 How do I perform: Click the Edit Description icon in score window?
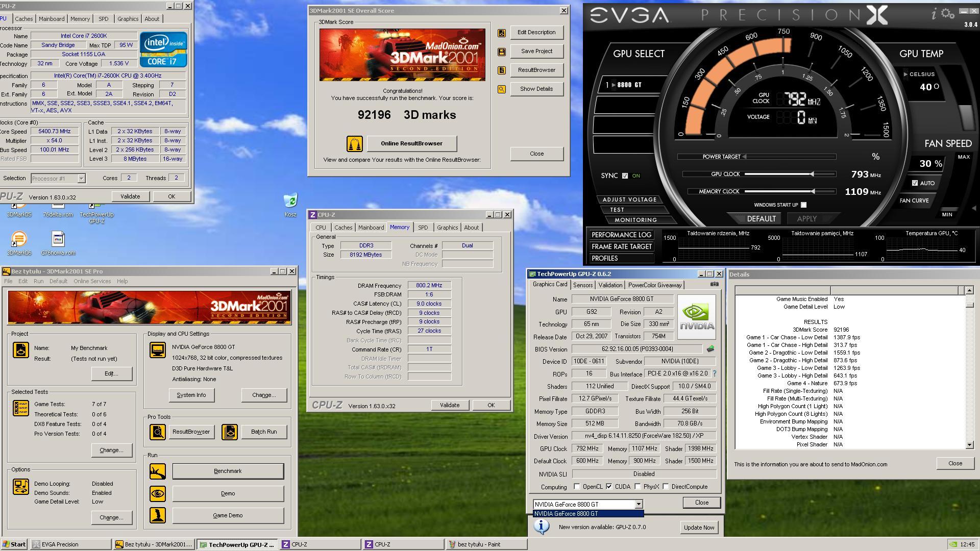click(502, 33)
